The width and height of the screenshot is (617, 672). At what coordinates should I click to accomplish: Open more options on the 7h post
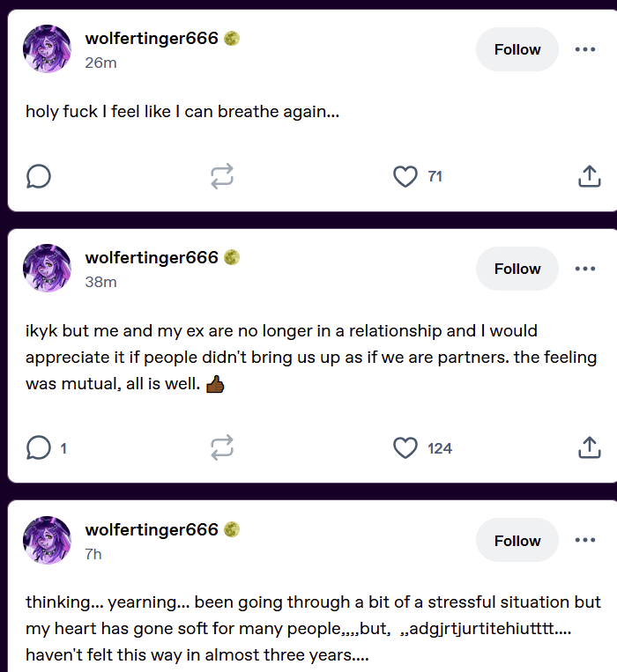click(x=585, y=540)
